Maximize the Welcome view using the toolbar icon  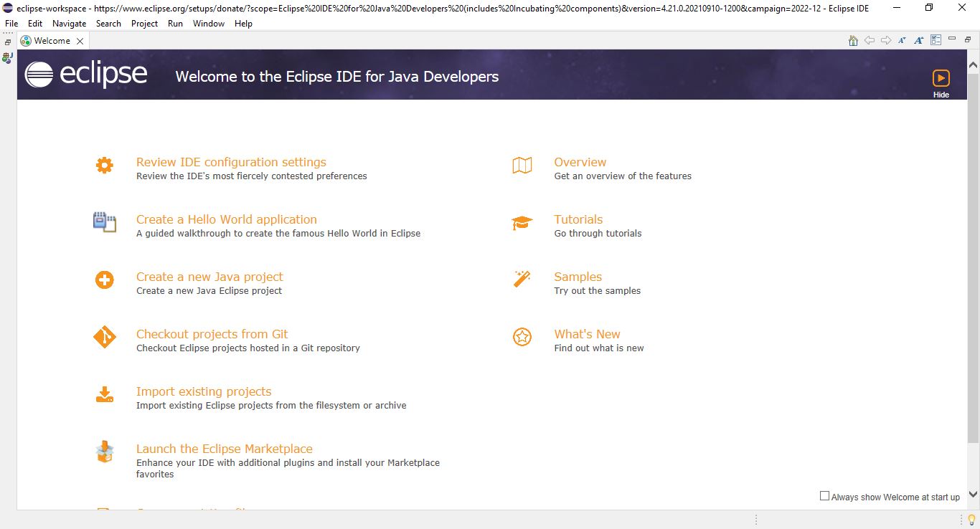[x=968, y=39]
